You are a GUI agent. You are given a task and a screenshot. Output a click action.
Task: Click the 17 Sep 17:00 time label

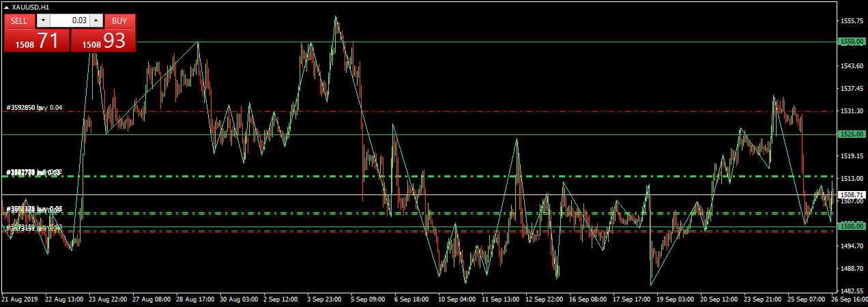632,299
